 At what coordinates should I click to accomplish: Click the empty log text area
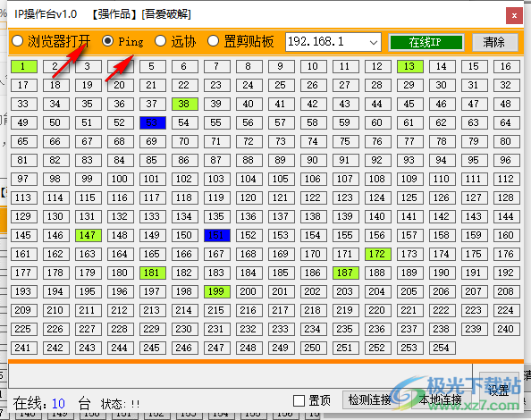point(240,375)
